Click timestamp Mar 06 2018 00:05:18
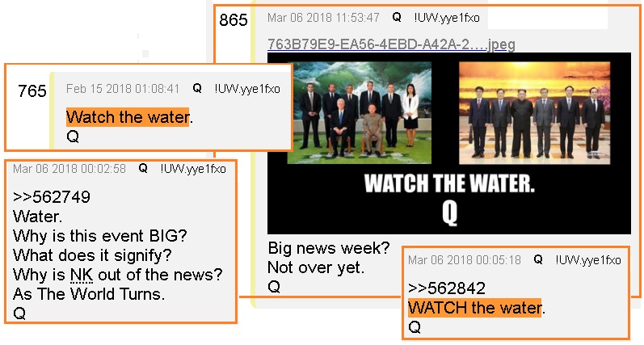 pyautogui.click(x=464, y=260)
